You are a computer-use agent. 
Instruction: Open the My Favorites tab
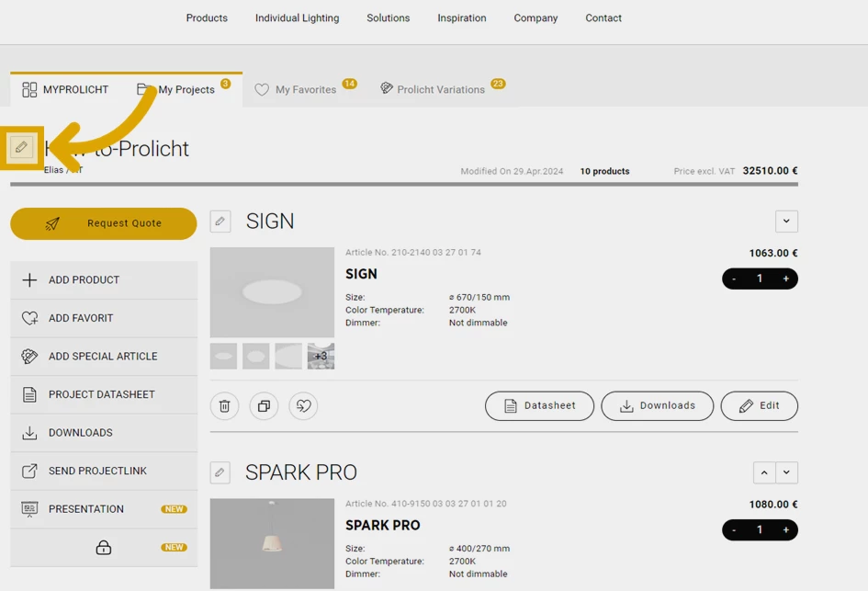(305, 90)
